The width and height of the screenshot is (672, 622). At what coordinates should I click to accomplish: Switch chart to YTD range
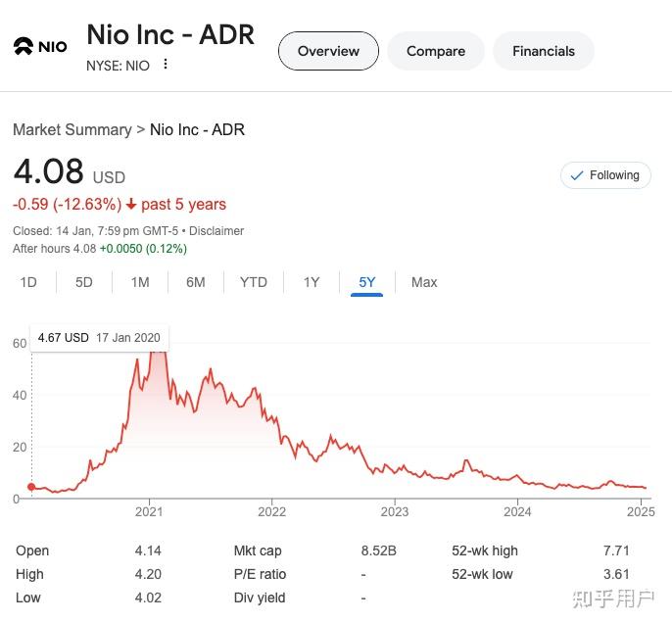pos(254,282)
